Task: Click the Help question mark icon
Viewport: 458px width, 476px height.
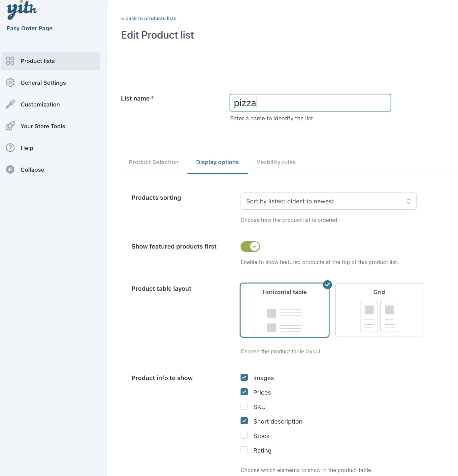Action: pos(10,148)
